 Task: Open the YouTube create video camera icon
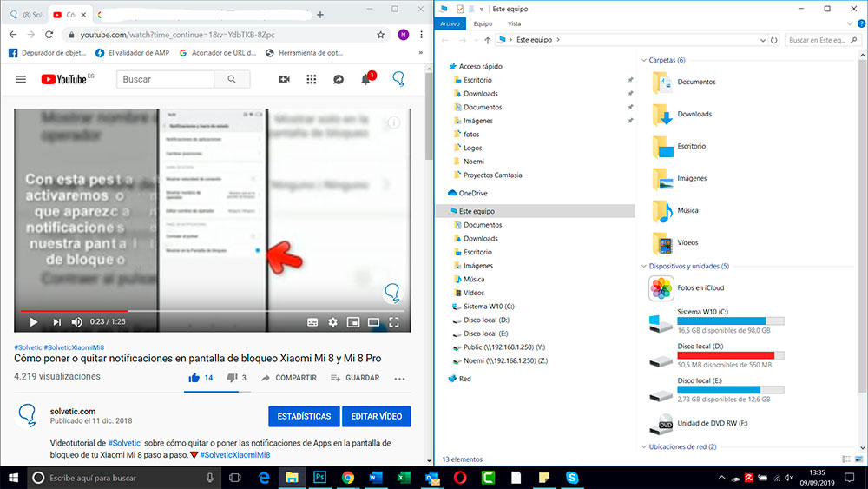[x=285, y=79]
